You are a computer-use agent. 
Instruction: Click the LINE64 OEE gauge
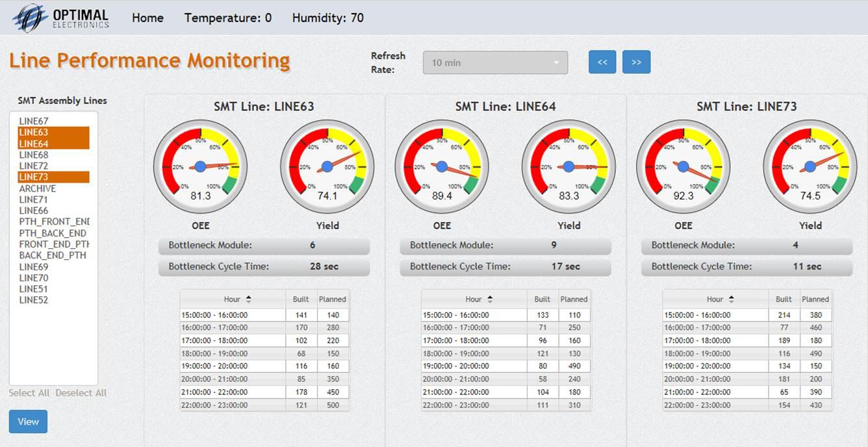[x=442, y=167]
